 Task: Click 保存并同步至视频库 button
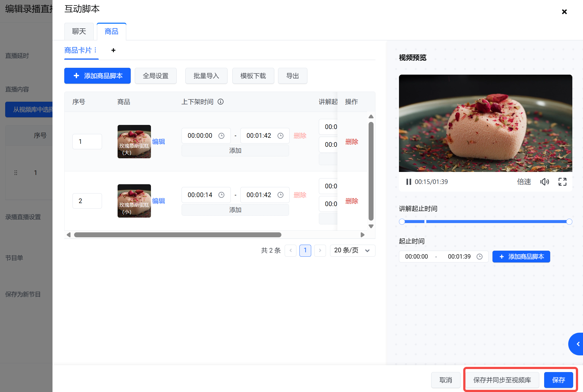pos(502,380)
